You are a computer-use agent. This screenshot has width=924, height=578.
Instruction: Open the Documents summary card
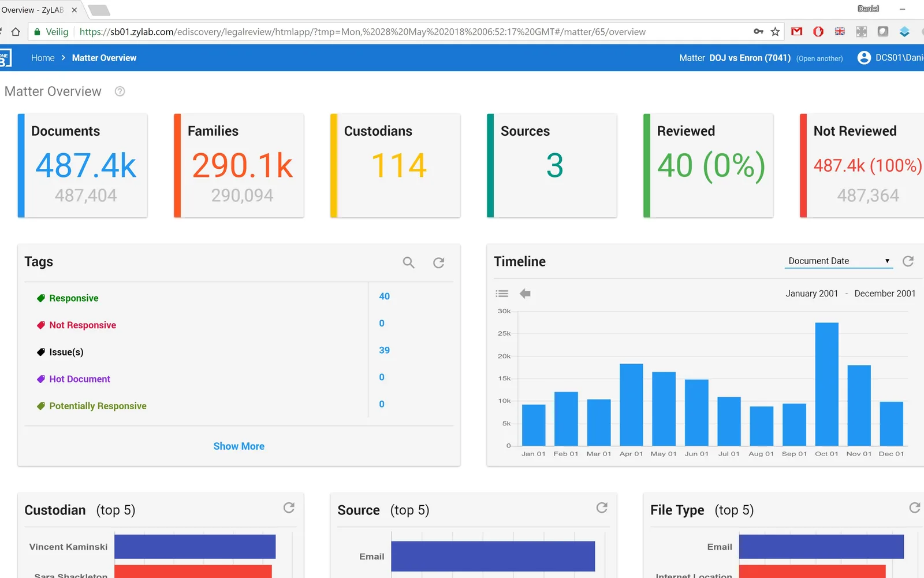pyautogui.click(x=83, y=165)
